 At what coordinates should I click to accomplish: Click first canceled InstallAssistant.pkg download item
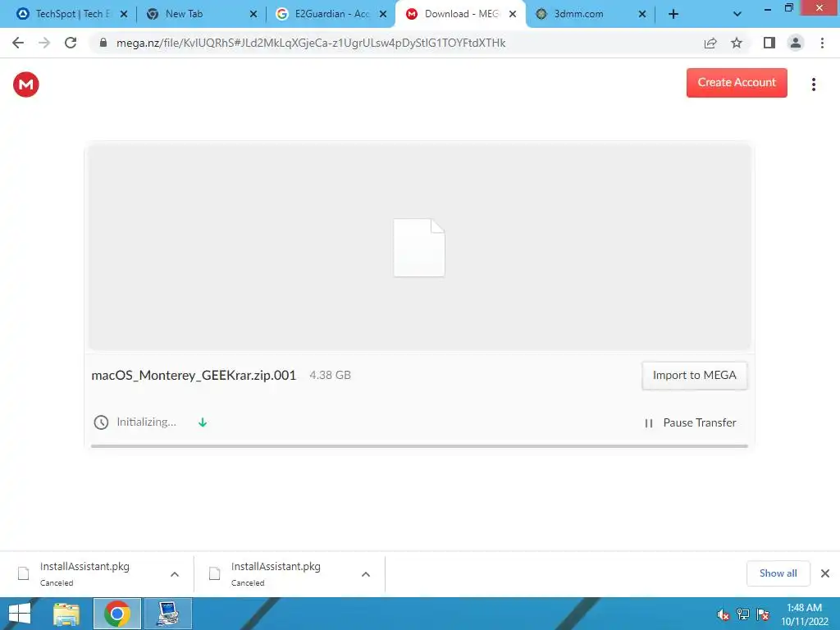[x=97, y=573]
